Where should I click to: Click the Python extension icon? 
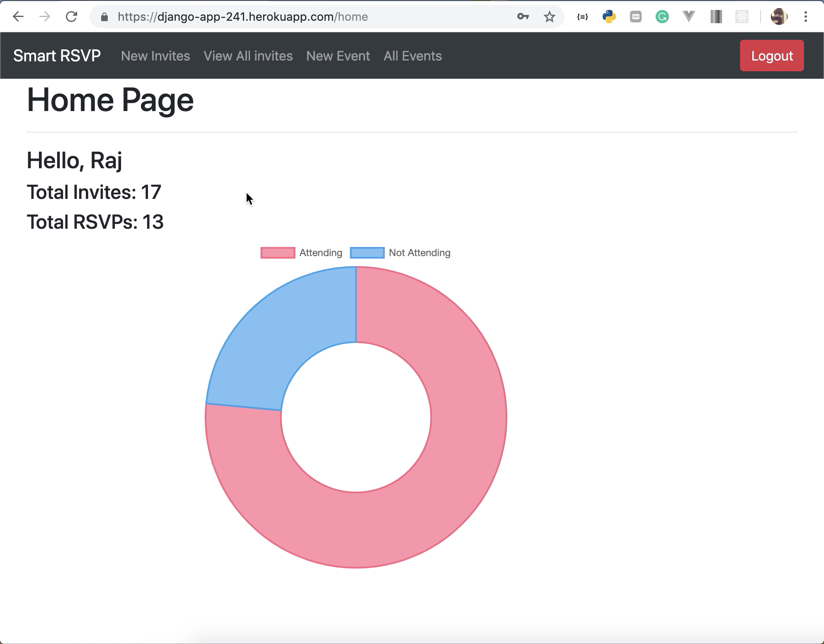click(x=609, y=17)
